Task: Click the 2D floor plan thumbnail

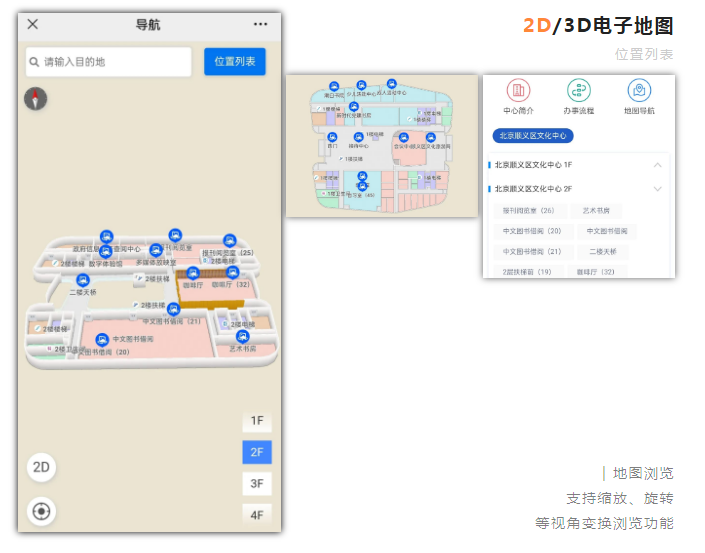Action: pos(382,146)
